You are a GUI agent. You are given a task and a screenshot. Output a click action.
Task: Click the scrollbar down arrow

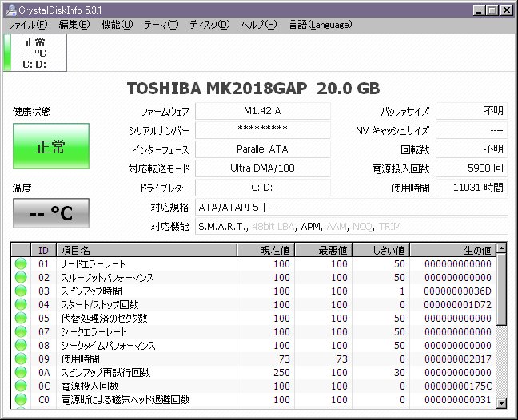(x=501, y=403)
